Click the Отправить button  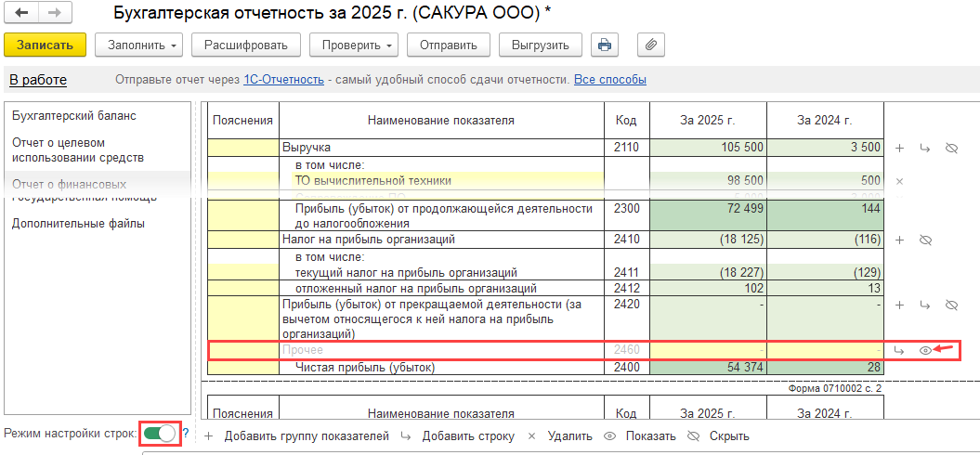pyautogui.click(x=448, y=45)
